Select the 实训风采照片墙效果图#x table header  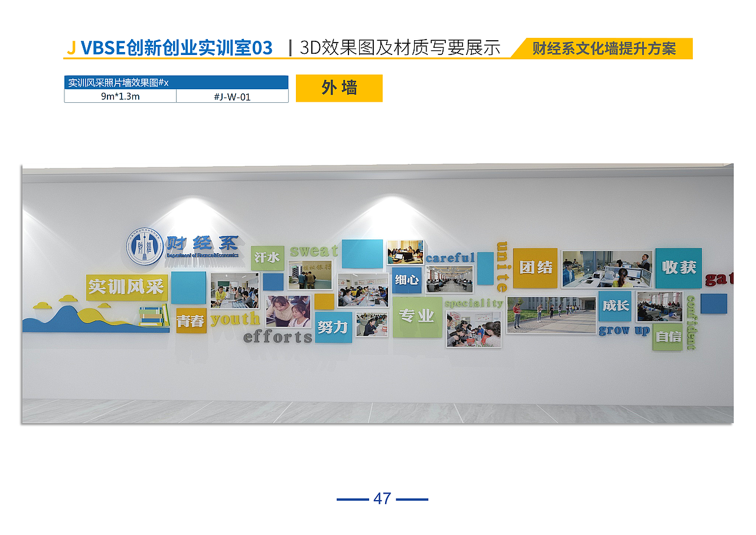(176, 83)
